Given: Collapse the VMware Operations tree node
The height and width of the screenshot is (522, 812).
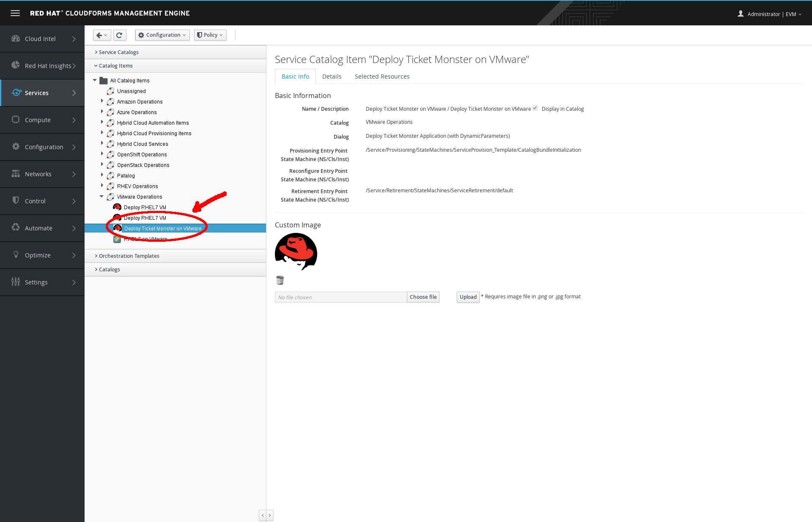Looking at the screenshot, I should point(101,196).
